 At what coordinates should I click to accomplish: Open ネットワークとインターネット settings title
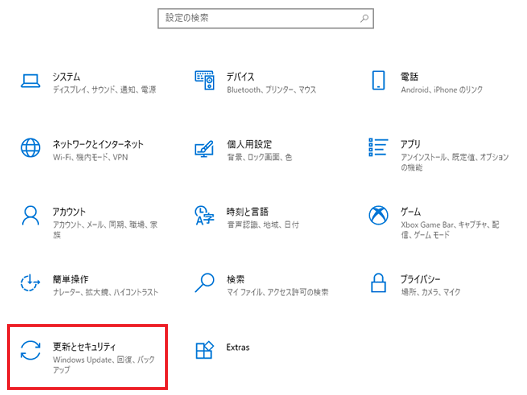(98, 144)
